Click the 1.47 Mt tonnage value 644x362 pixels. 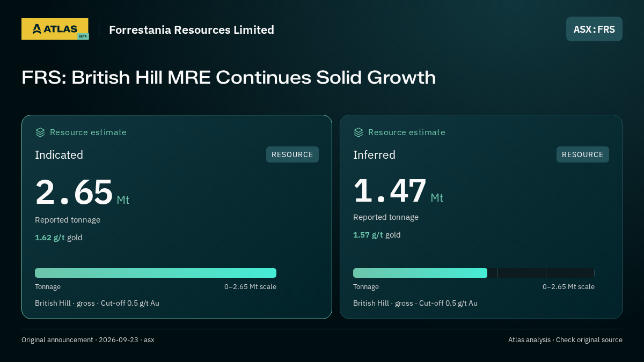tap(398, 190)
